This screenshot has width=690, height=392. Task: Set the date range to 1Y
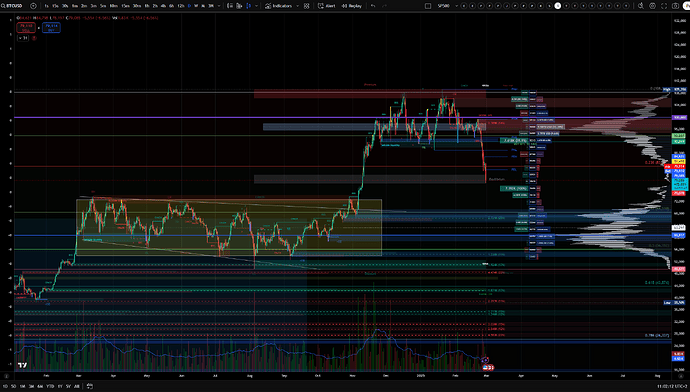[x=60, y=386]
